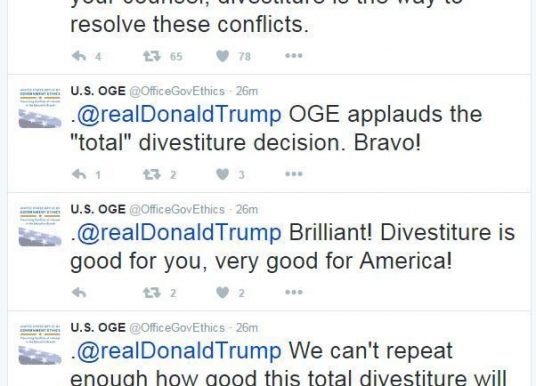The width and height of the screenshot is (536, 386).
Task: Retweet the OGE applauds tweet
Action: pyautogui.click(x=151, y=174)
